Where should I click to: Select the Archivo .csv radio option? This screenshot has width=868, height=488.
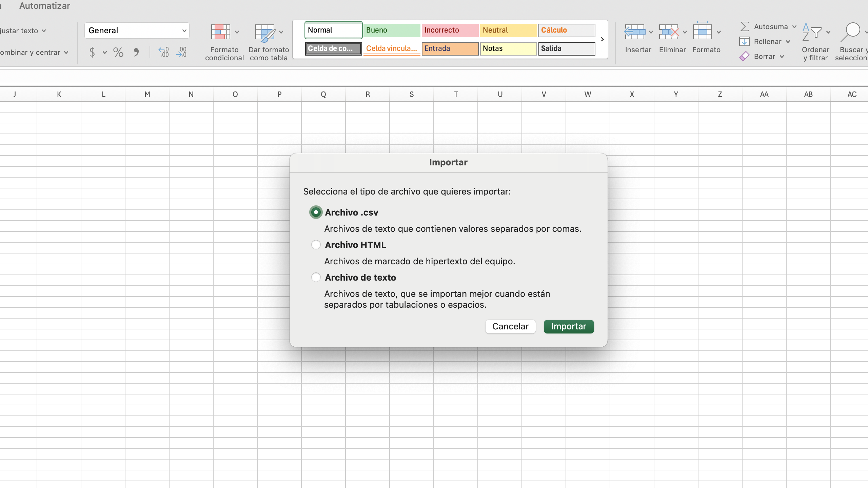click(x=316, y=212)
